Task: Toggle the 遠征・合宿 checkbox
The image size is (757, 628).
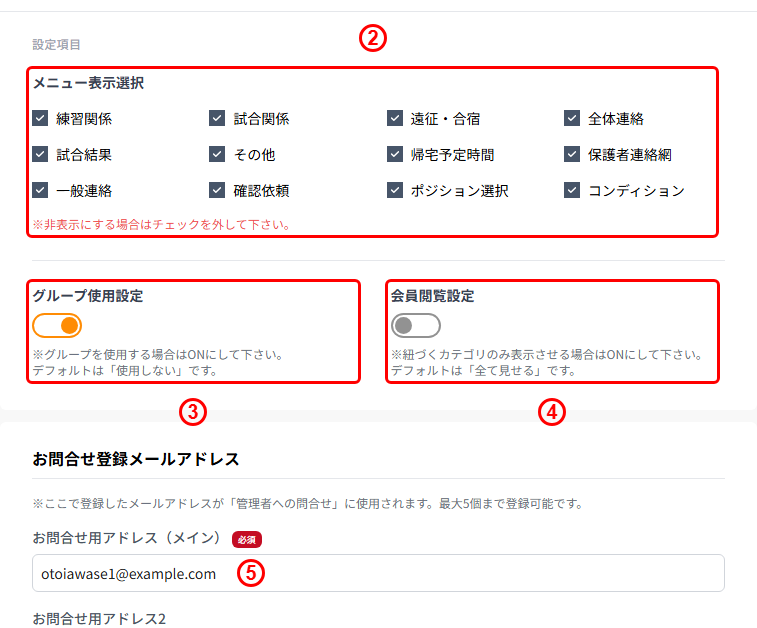Action: pyautogui.click(x=395, y=118)
